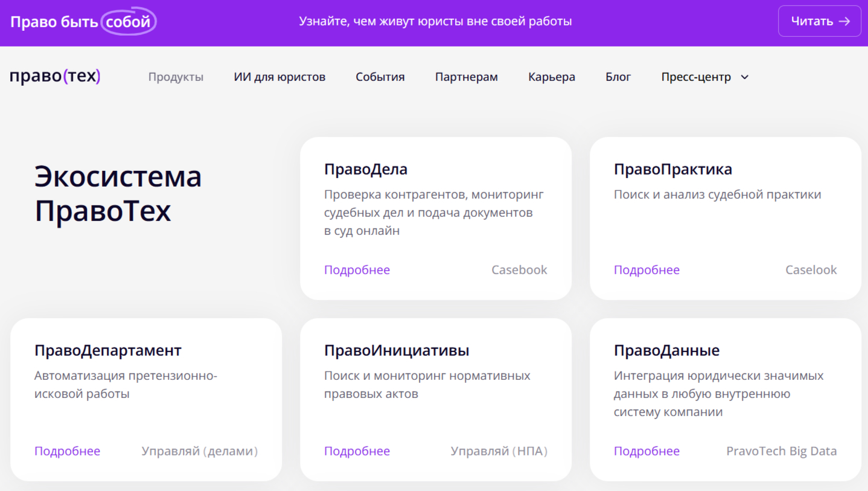This screenshot has height=491, width=868.
Task: Click the Читать button in banner
Action: point(820,21)
